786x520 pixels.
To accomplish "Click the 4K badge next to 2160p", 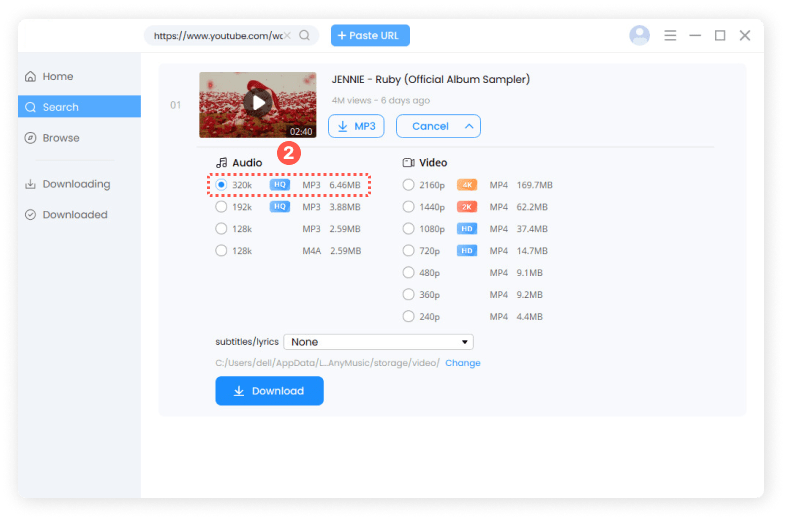I will 467,185.
